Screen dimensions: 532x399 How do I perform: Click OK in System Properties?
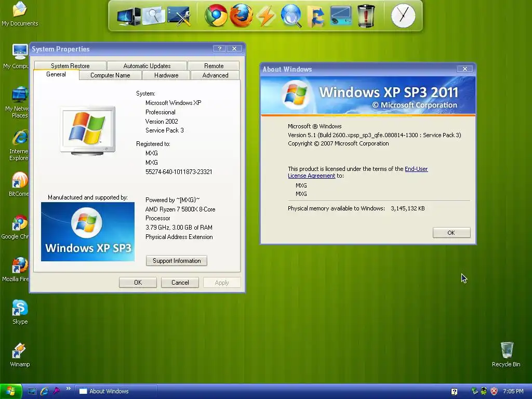pos(138,282)
